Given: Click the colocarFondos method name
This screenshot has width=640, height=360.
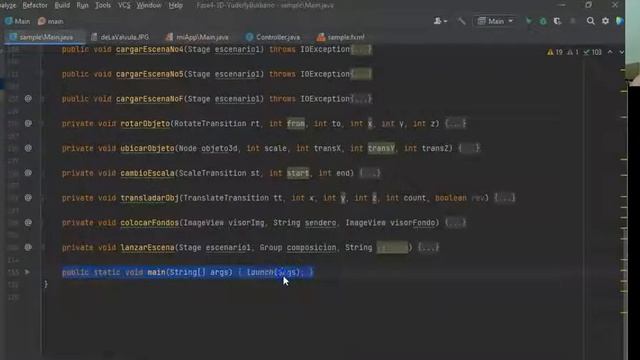Looking at the screenshot, I should point(149,223).
